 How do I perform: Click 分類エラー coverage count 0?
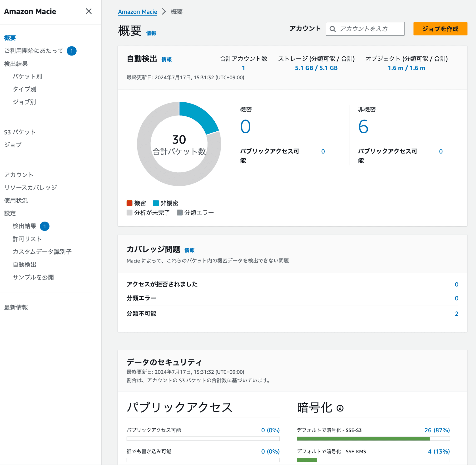click(456, 298)
